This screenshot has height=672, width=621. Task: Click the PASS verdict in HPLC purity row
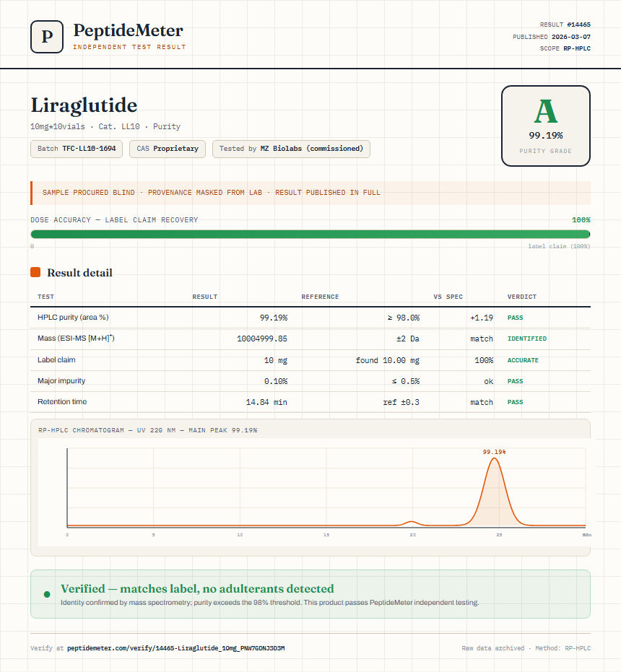[515, 318]
